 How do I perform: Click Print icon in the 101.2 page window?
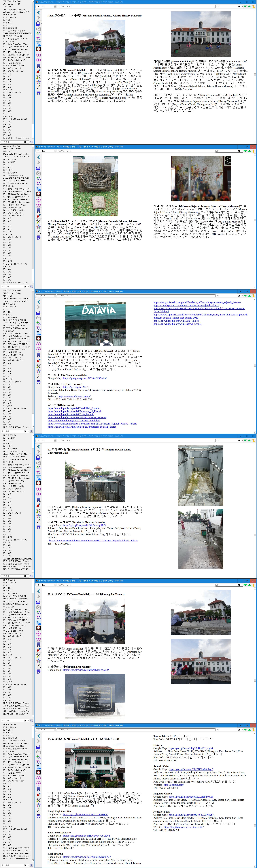coord(38,237)
